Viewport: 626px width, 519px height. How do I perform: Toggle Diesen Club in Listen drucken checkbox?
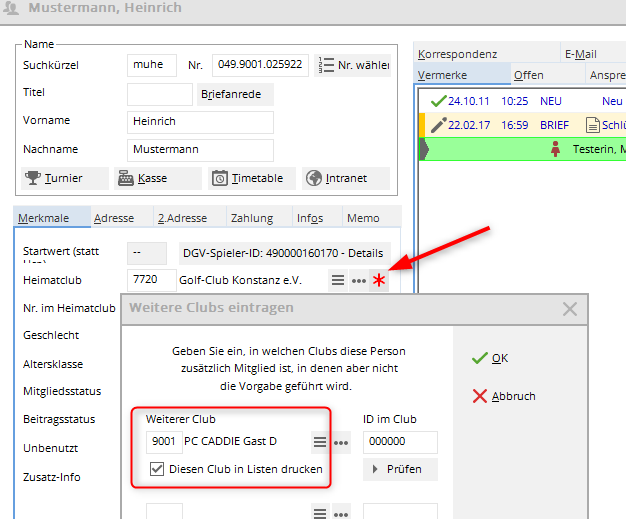pyautogui.click(x=157, y=469)
